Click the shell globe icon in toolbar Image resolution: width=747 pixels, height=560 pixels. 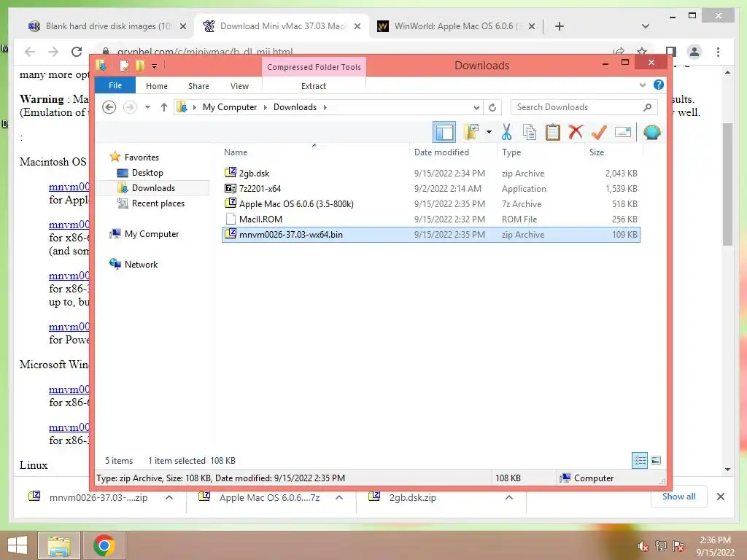(x=651, y=132)
